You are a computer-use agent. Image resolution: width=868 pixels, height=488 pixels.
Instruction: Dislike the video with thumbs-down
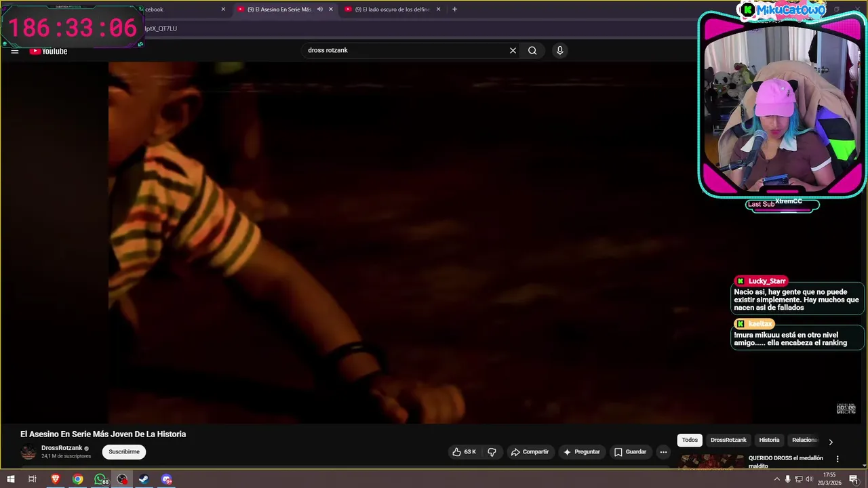coord(492,452)
